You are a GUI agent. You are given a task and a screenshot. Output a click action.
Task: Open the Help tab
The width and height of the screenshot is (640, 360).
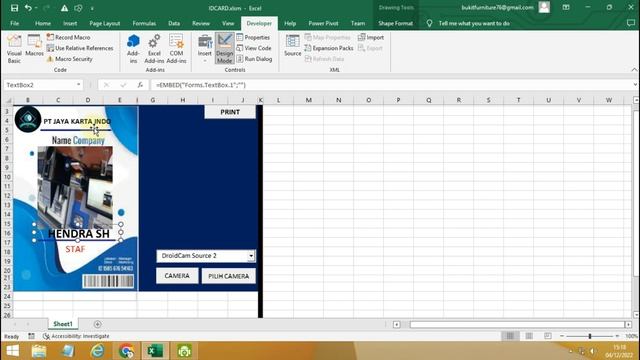click(x=290, y=23)
